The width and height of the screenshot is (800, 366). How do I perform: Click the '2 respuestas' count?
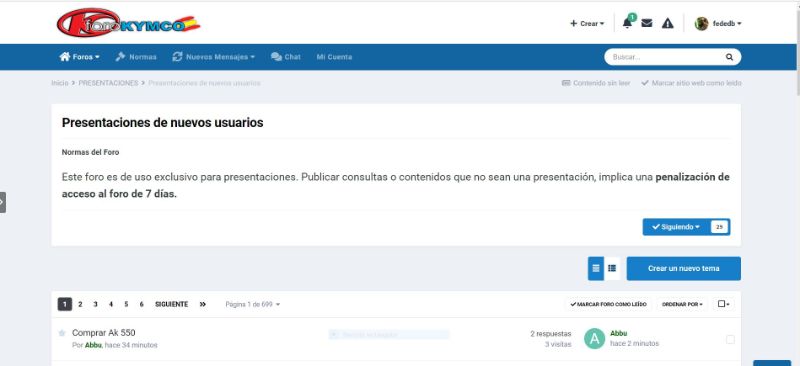[x=551, y=334]
